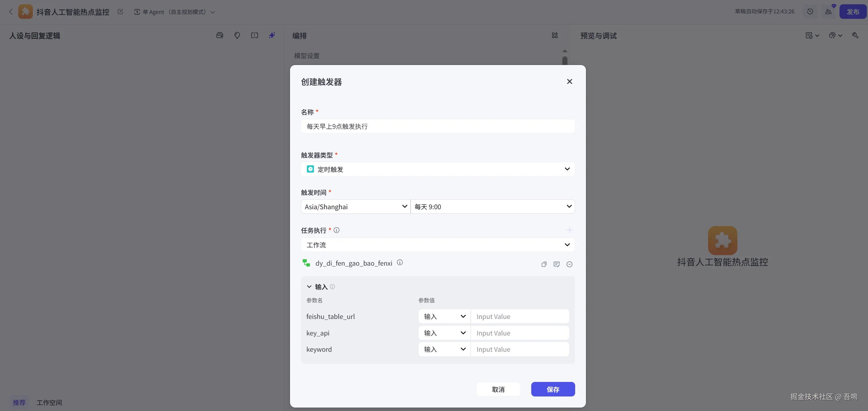Open the Asia/Shanghai timezone dropdown
The image size is (868, 411).
coord(356,207)
